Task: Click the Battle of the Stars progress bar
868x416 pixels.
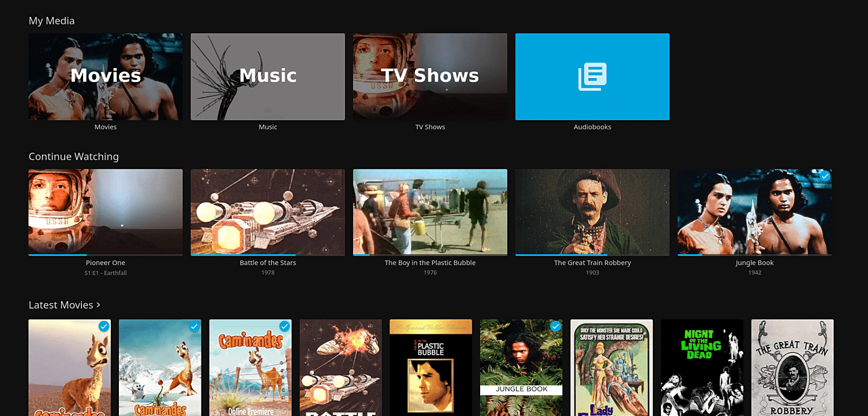Action: point(268,255)
